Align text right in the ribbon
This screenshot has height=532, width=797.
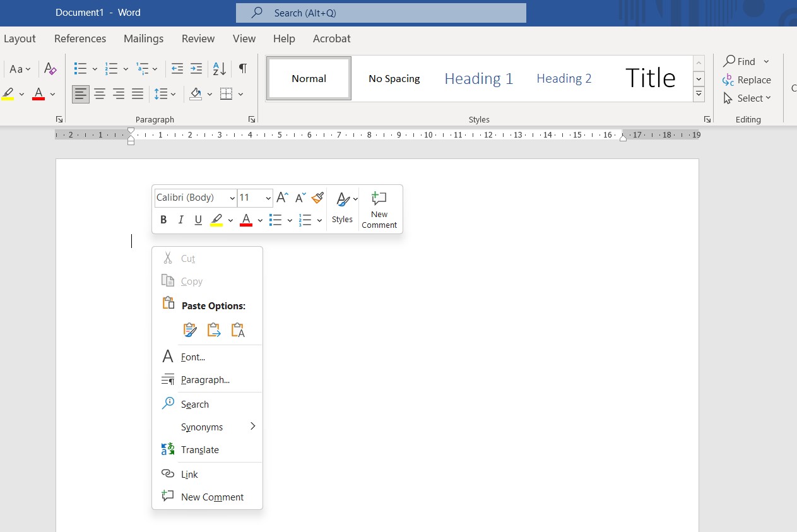(119, 94)
